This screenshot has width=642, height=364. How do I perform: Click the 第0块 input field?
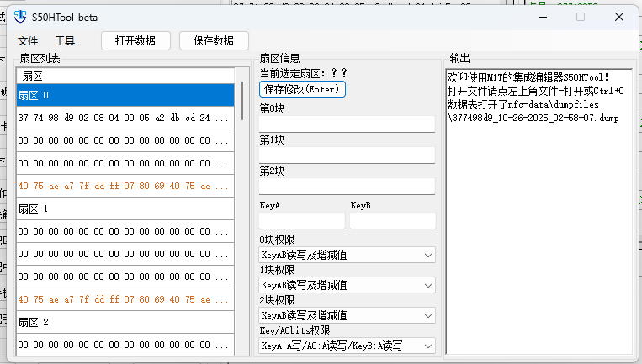click(x=347, y=124)
